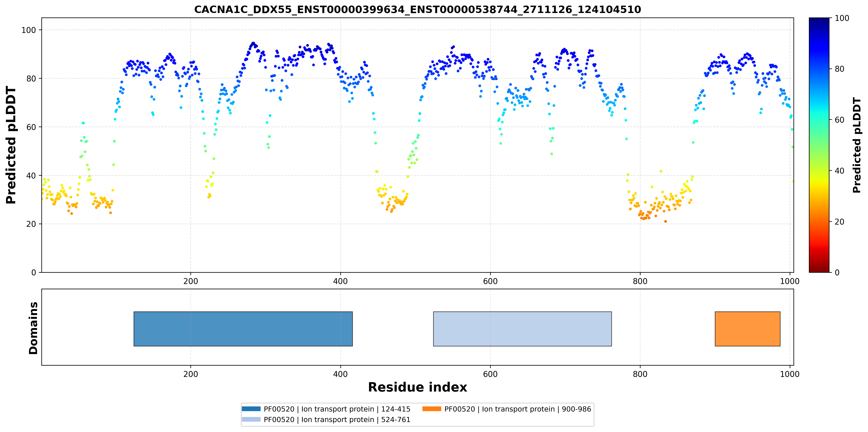Click the domains panel x-axis tick 800
The width and height of the screenshot is (868, 432).
click(640, 374)
